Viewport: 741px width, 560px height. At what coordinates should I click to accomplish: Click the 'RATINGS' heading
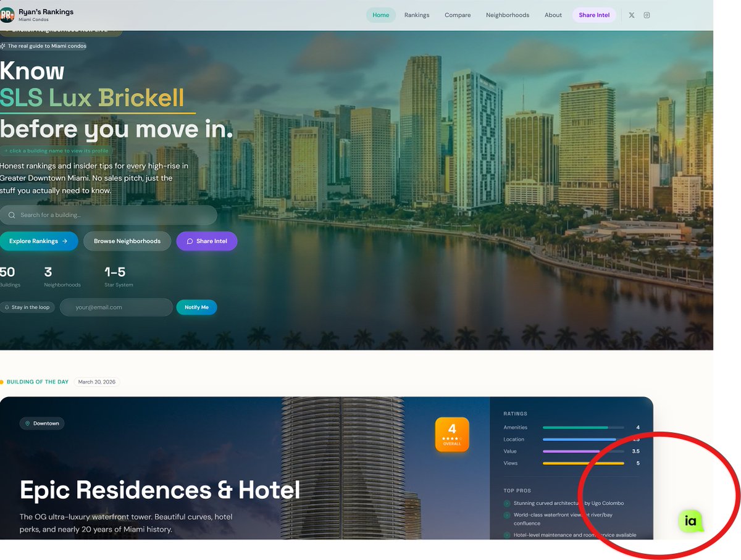(x=516, y=414)
